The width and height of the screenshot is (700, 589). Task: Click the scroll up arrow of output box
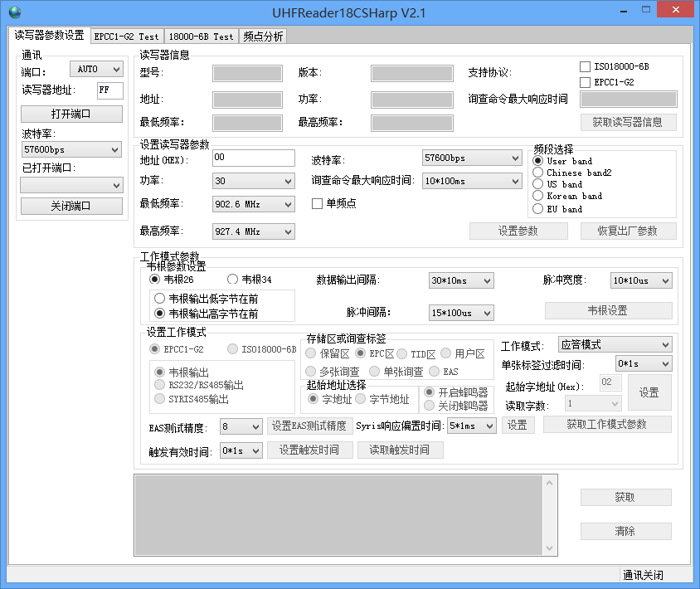tap(550, 483)
